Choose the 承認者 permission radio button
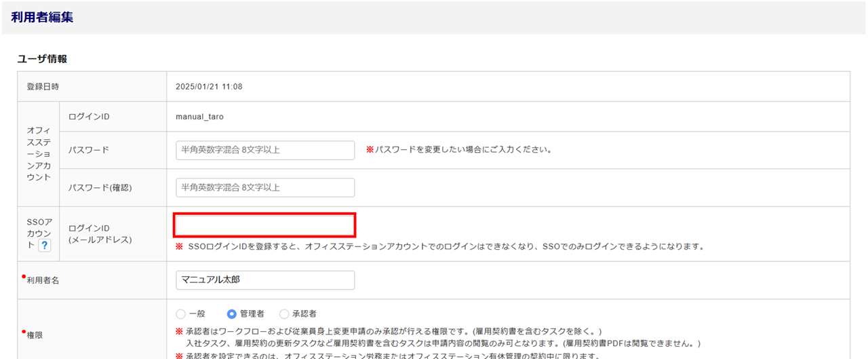This screenshot has width=868, height=359. [x=284, y=314]
